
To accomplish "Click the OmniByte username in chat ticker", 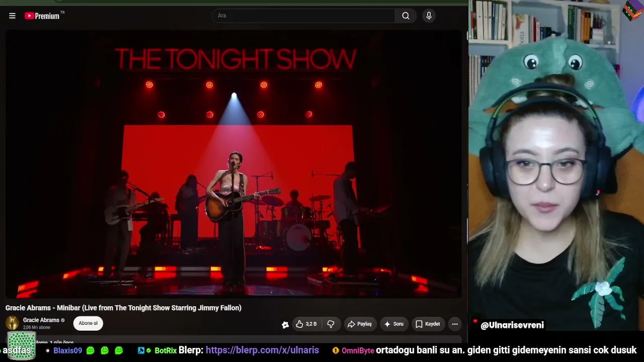I will click(358, 350).
